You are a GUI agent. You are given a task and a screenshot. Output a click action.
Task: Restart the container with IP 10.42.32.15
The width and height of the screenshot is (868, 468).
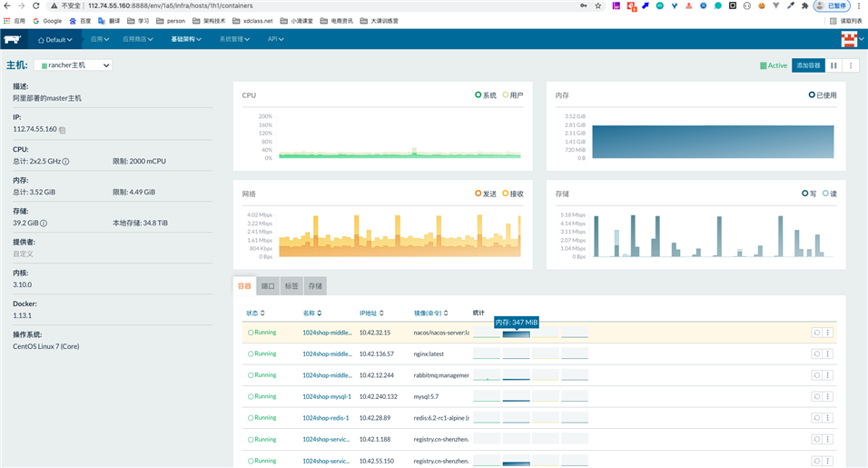pos(816,333)
